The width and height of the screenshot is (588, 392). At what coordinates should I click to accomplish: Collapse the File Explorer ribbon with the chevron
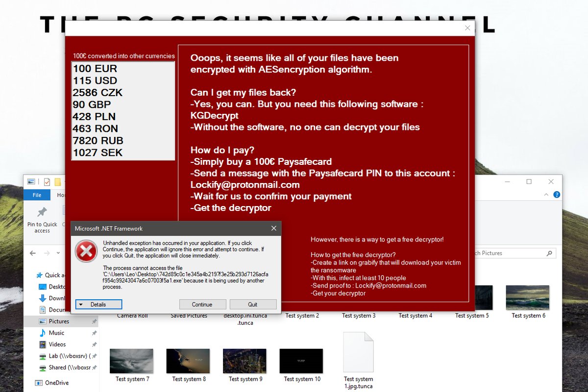(x=547, y=195)
